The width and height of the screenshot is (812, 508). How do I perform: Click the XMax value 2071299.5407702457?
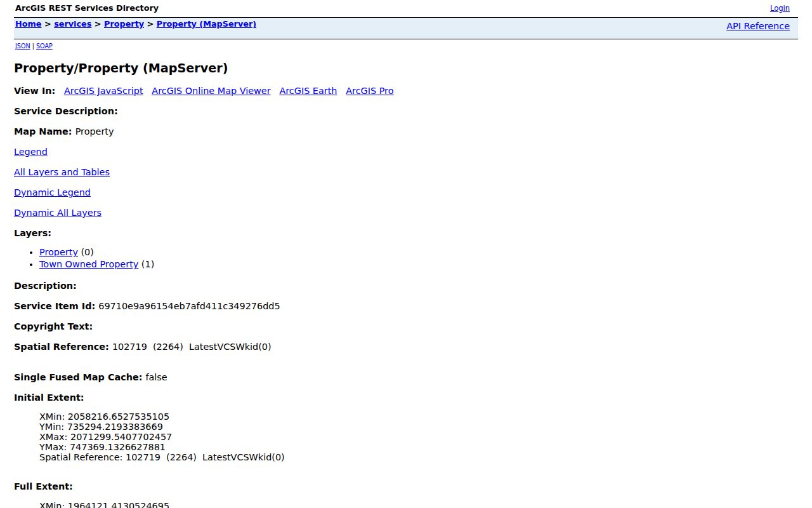(121, 438)
